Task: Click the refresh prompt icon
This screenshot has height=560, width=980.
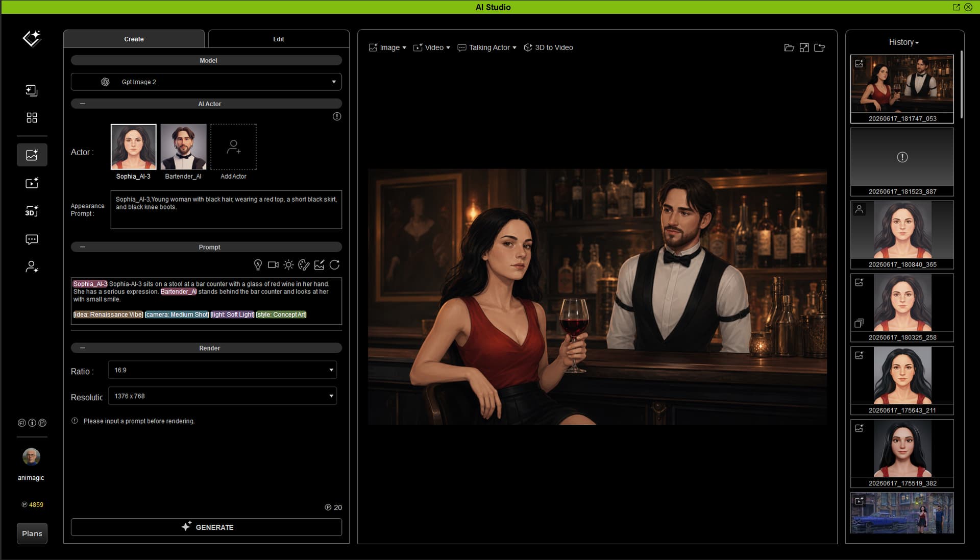Action: point(334,264)
